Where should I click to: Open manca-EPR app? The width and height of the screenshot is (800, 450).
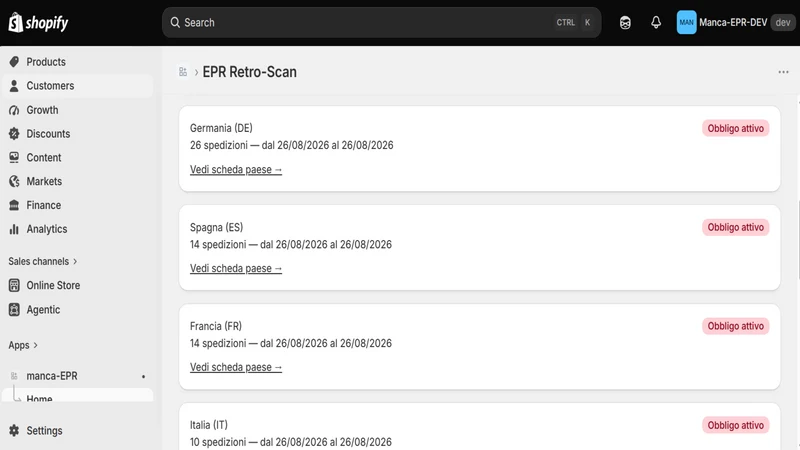(x=52, y=376)
